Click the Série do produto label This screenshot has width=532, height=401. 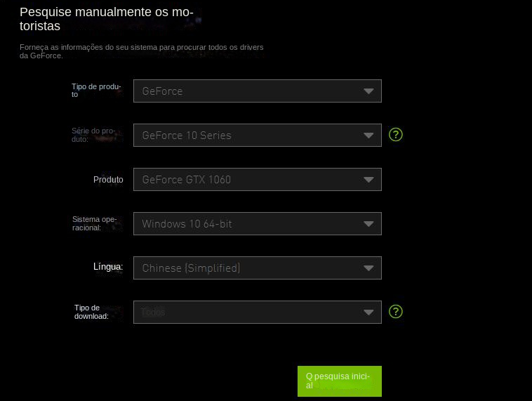coord(93,135)
